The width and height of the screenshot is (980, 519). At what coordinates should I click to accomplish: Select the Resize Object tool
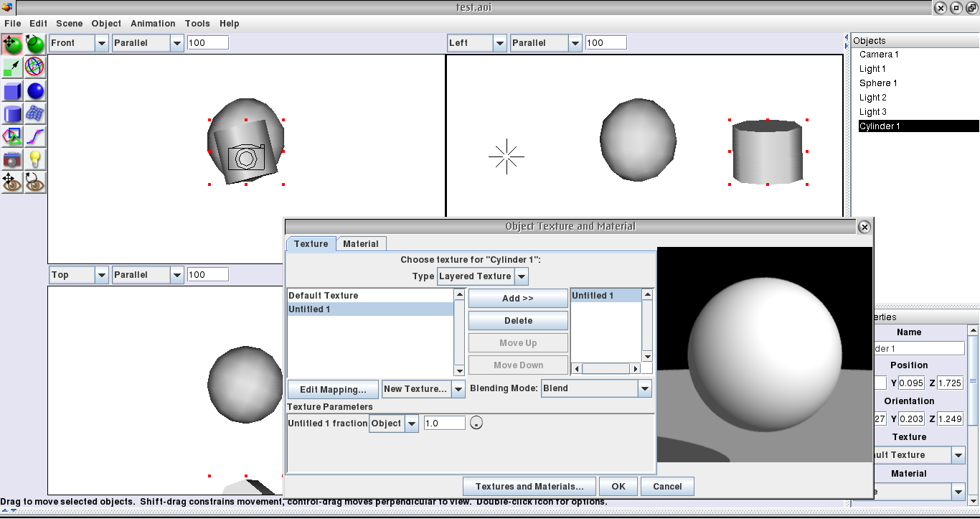[12, 67]
